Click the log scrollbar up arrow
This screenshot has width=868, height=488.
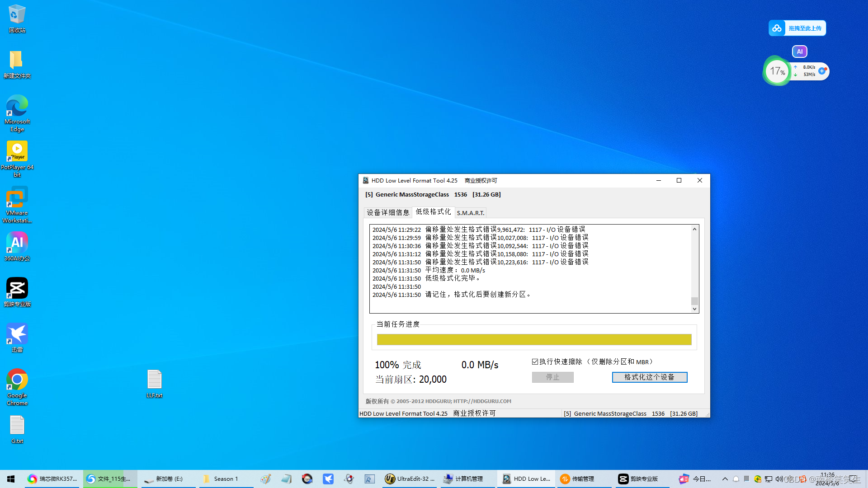pos(694,230)
